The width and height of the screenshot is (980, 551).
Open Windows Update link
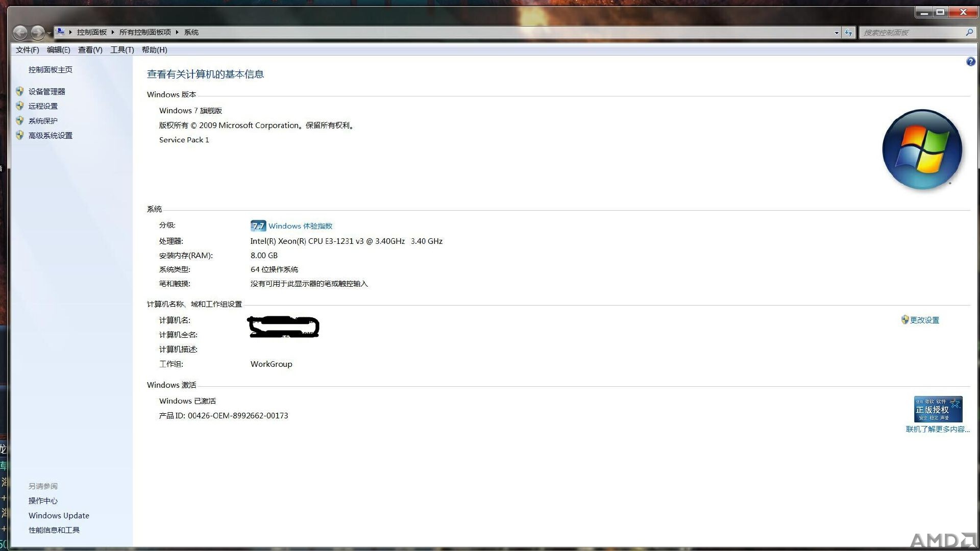point(59,515)
